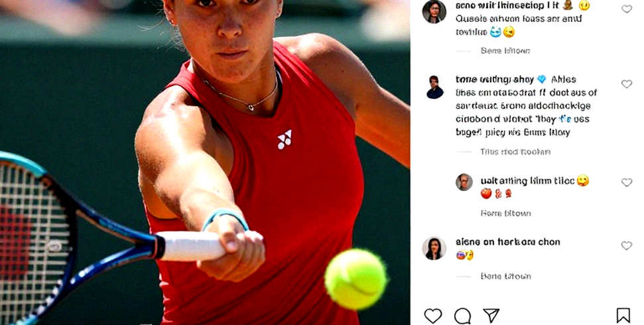Open avatar of last commenter
The height and width of the screenshot is (325, 644).
[434, 248]
